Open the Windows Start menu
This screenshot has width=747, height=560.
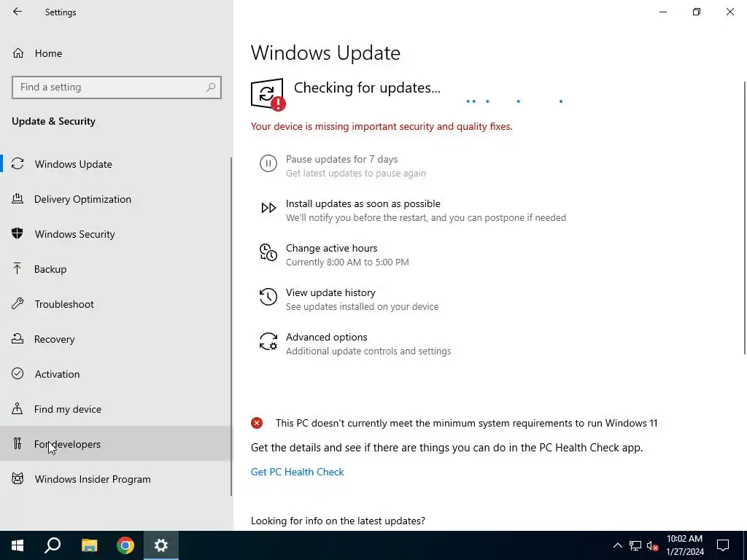[x=18, y=545]
